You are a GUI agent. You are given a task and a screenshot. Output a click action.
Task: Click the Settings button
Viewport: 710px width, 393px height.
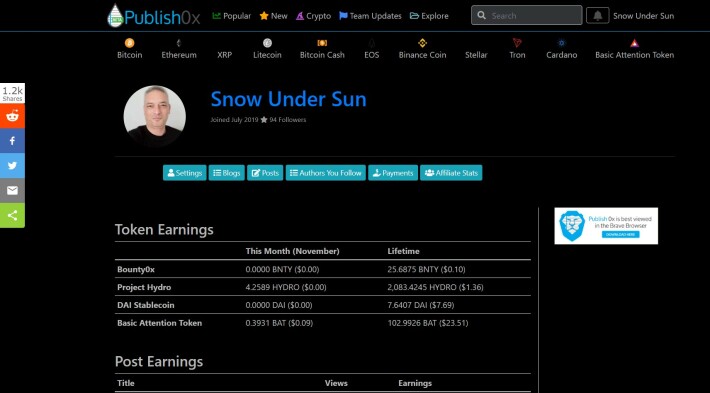point(185,173)
